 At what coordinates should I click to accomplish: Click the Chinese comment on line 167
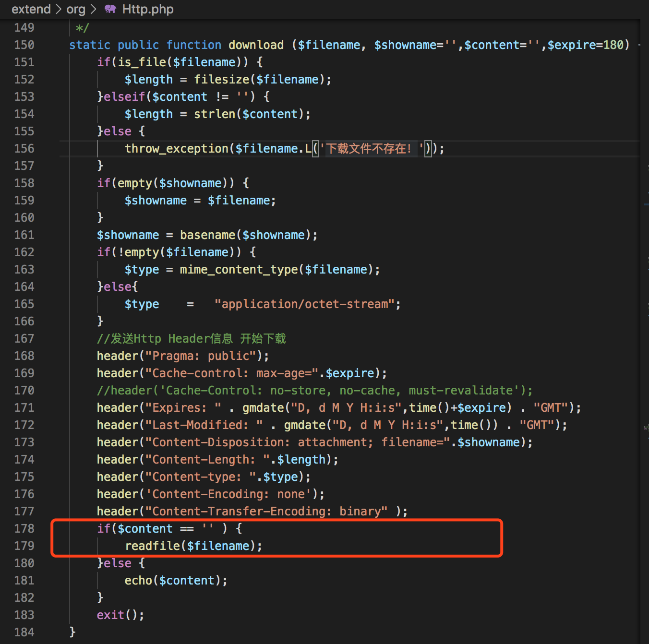click(x=191, y=338)
